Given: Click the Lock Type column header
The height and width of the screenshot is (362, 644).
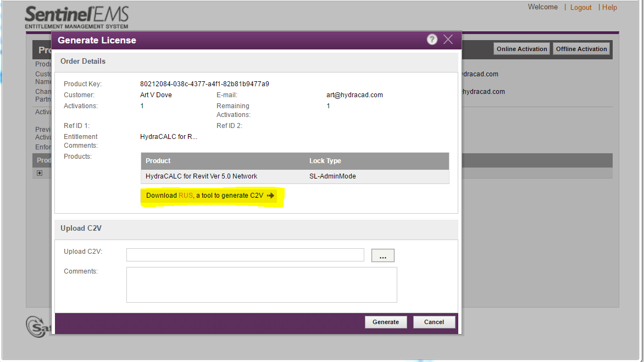Looking at the screenshot, I should (325, 161).
